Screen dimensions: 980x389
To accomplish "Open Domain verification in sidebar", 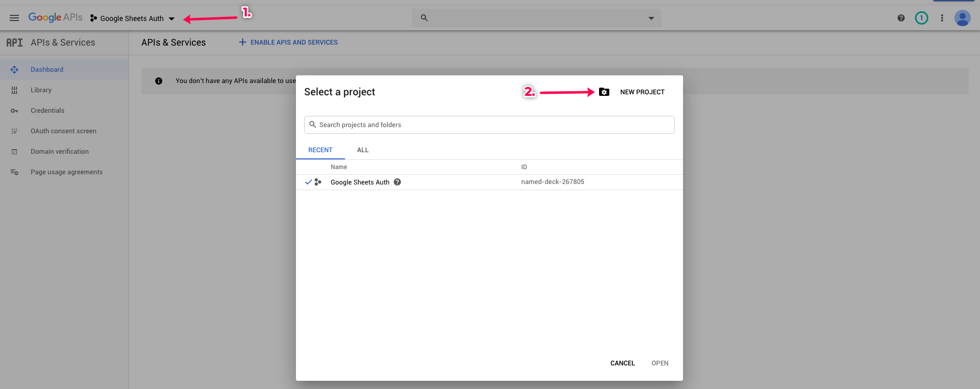I will (64, 152).
